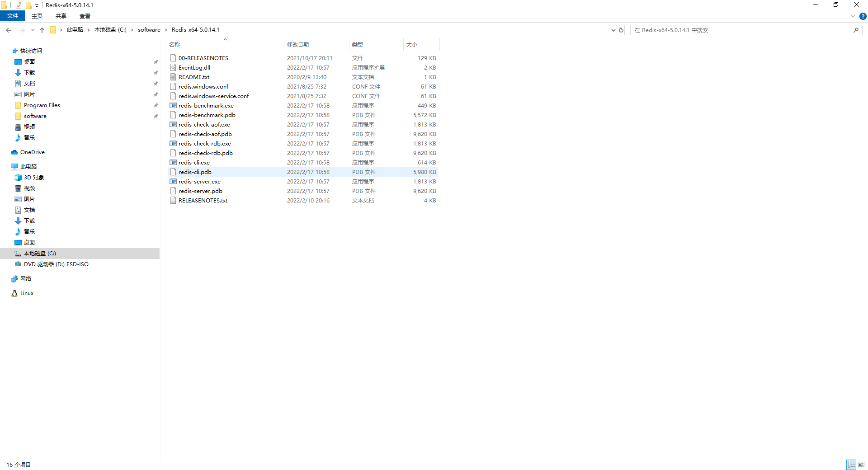Expand the ribbon with the chevron
This screenshot has height=470, width=868.
(853, 16)
